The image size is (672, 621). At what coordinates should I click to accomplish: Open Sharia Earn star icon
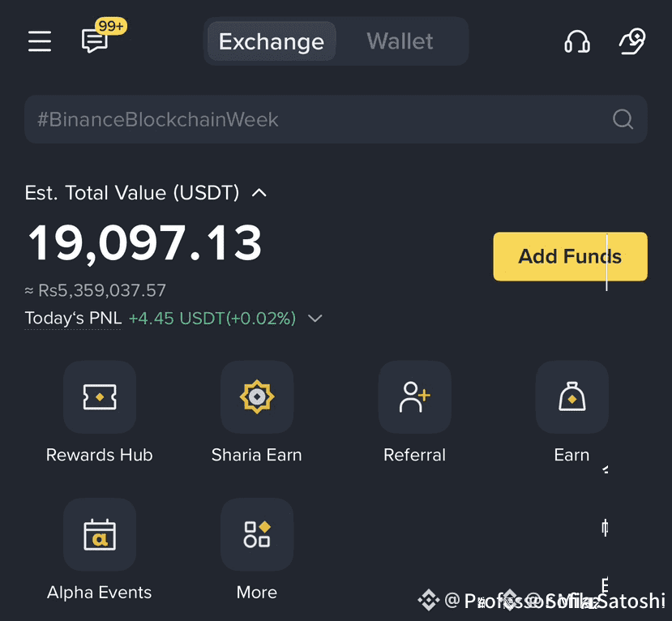(257, 397)
